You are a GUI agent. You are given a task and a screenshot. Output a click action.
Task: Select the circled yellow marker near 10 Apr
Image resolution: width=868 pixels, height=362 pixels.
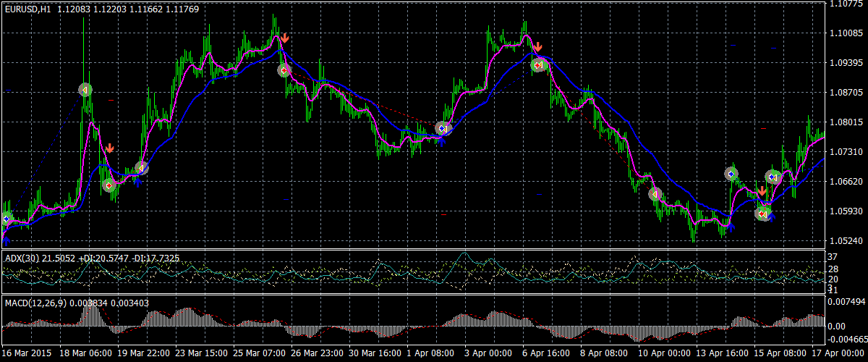pyautogui.click(x=655, y=194)
